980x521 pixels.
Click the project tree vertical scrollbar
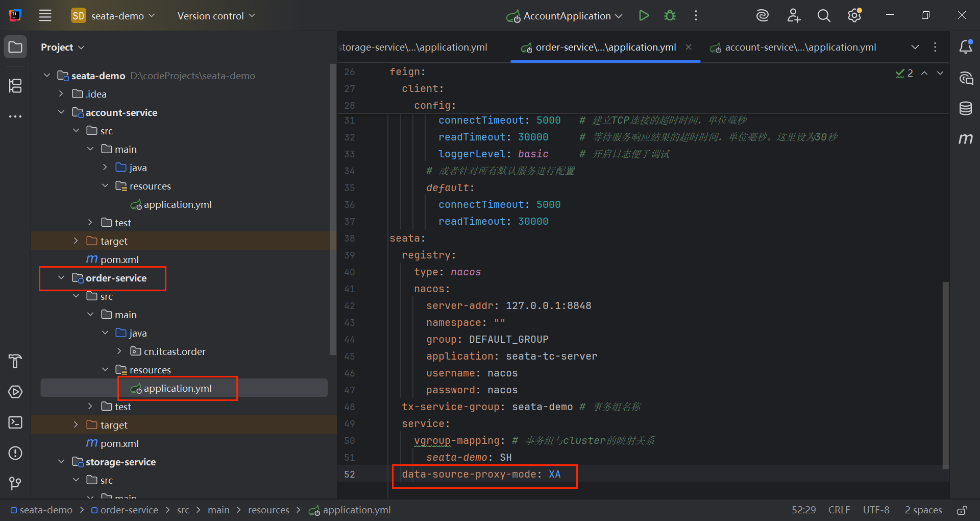(x=333, y=209)
